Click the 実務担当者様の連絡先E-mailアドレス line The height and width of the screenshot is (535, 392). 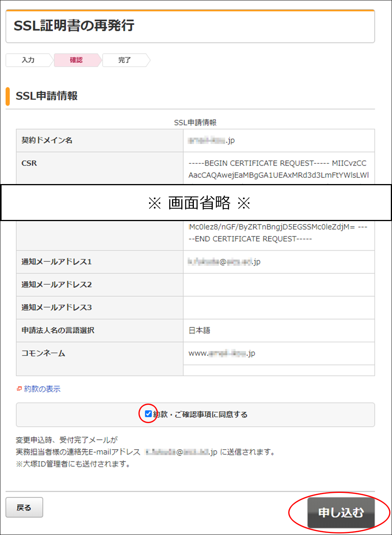coord(146,452)
